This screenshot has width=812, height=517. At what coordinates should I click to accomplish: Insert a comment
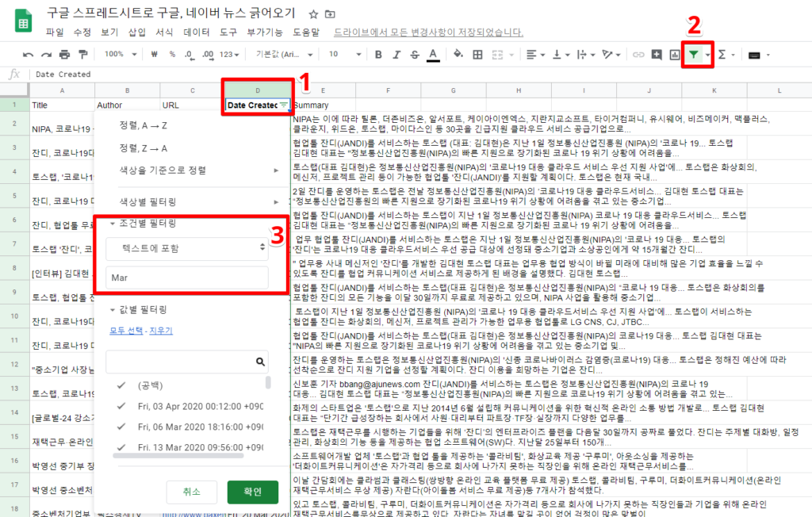coord(656,55)
